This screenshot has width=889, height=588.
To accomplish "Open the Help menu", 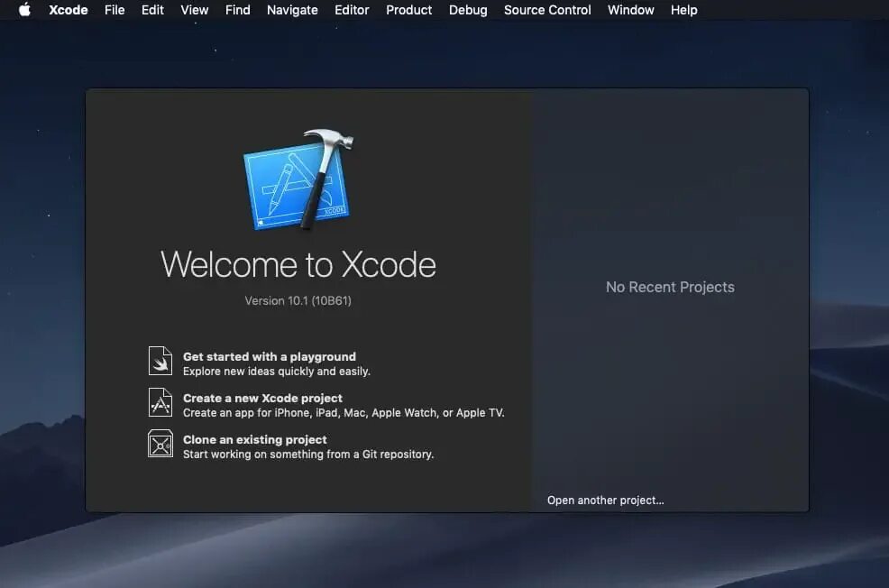I will coord(683,10).
